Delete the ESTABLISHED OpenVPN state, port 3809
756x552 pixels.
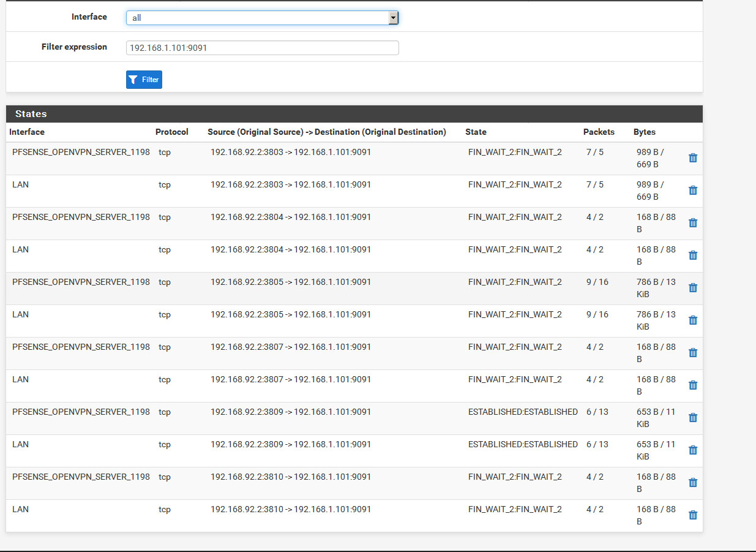tap(692, 418)
